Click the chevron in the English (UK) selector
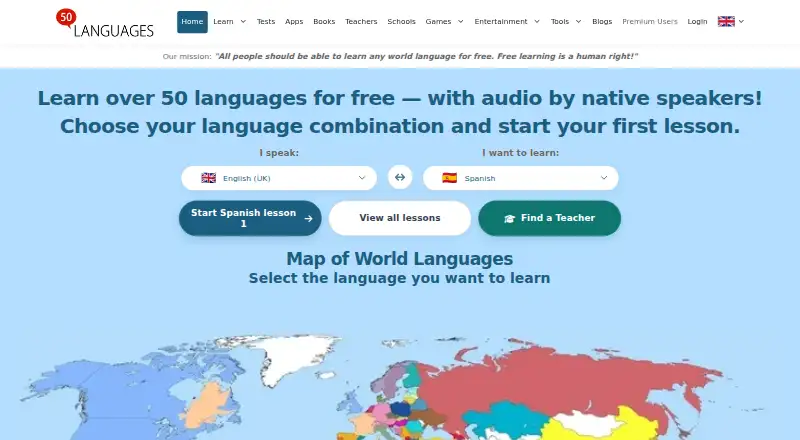 [x=362, y=178]
